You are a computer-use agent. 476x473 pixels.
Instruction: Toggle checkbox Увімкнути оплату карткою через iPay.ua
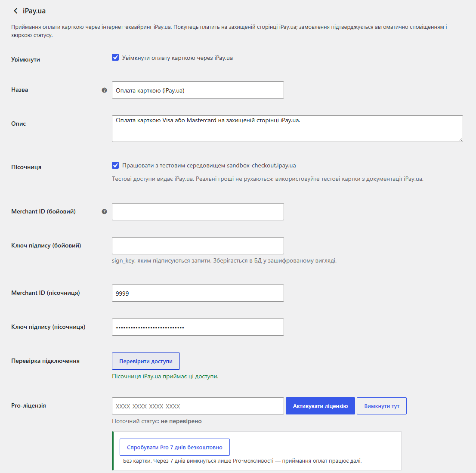click(x=115, y=57)
